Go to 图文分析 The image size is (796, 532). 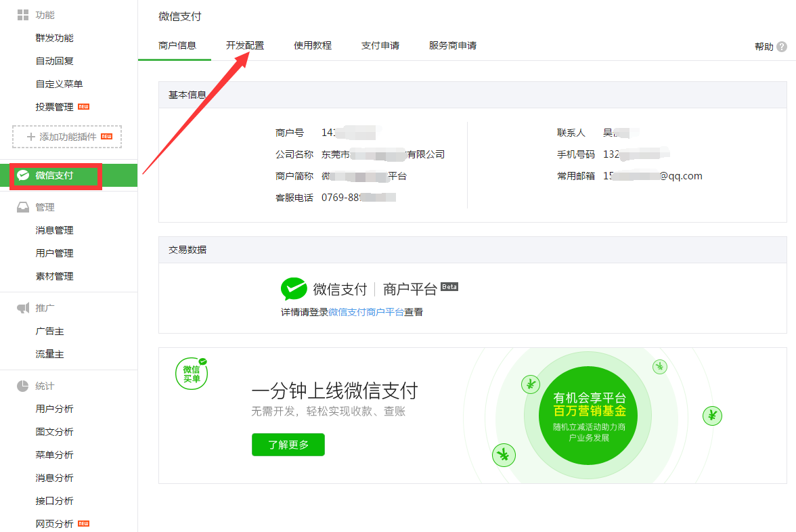tap(54, 432)
